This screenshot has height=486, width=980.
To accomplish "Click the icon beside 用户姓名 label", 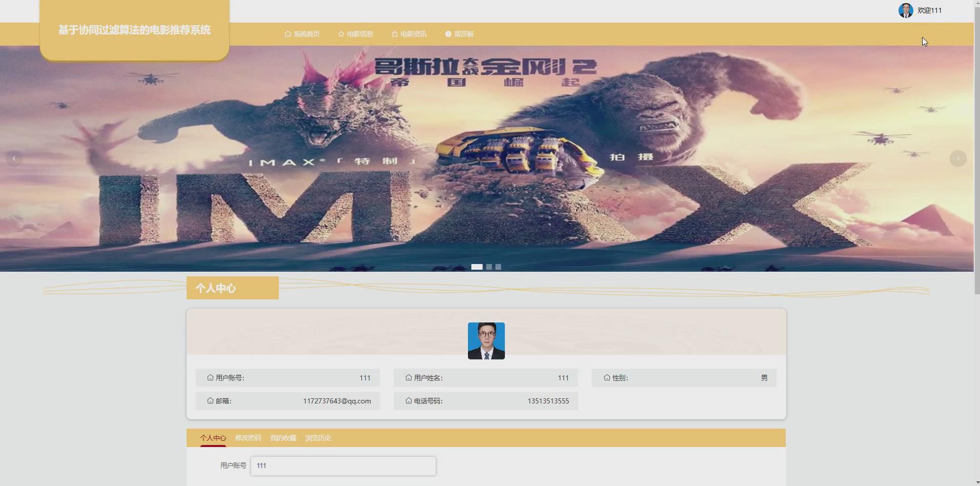I will [409, 378].
